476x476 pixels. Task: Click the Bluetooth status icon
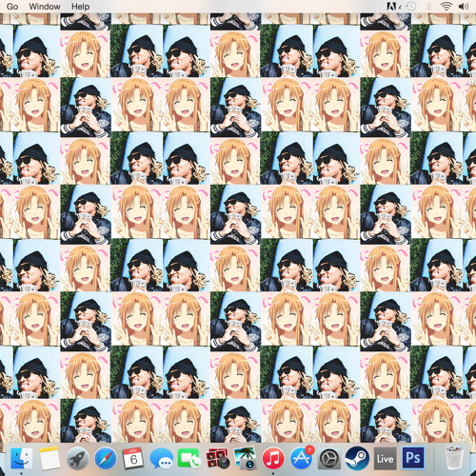pos(428,7)
